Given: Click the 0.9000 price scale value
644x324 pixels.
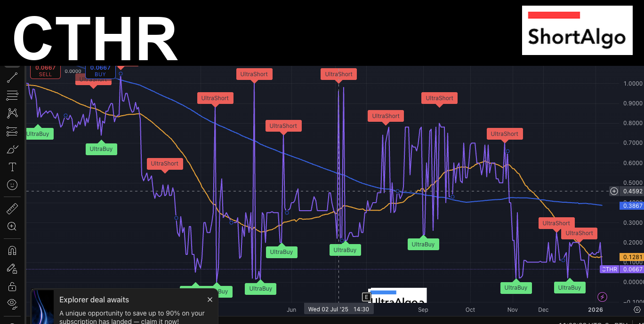Looking at the screenshot, I should click(x=633, y=103).
